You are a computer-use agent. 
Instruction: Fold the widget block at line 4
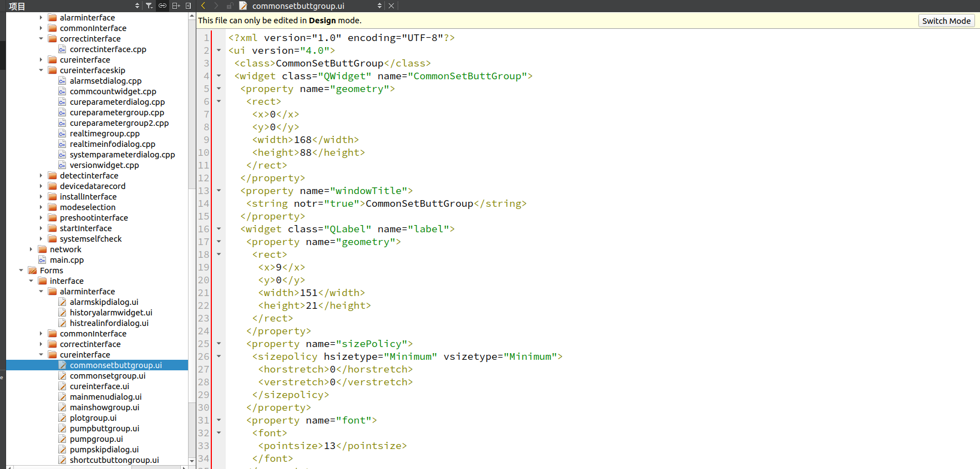(219, 76)
